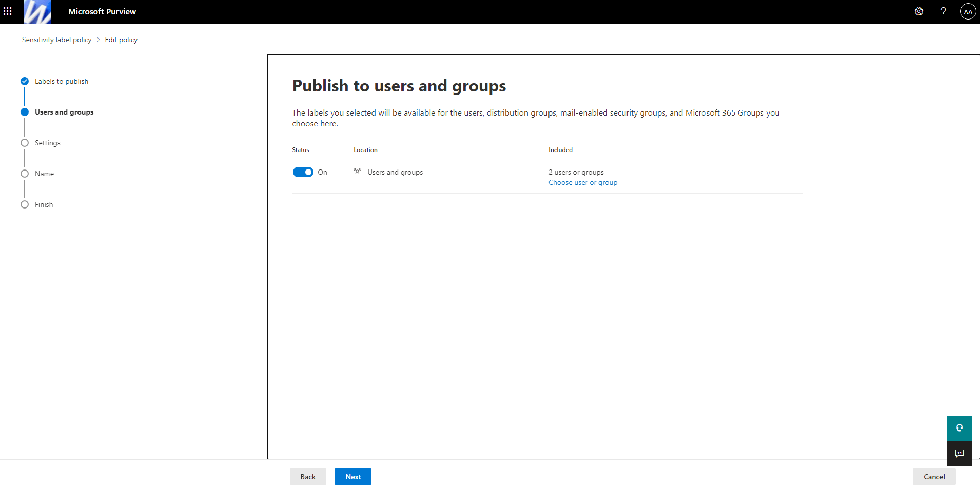Click the Edit policy breadcrumb
The height and width of the screenshot is (491, 980).
[121, 40]
